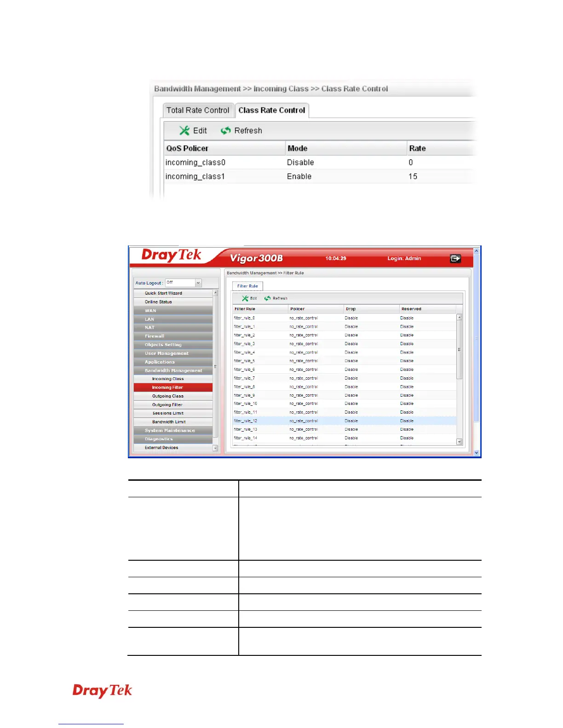Image resolution: width=563 pixels, height=728 pixels.
Task: Expand the User Management section
Action: (173, 353)
